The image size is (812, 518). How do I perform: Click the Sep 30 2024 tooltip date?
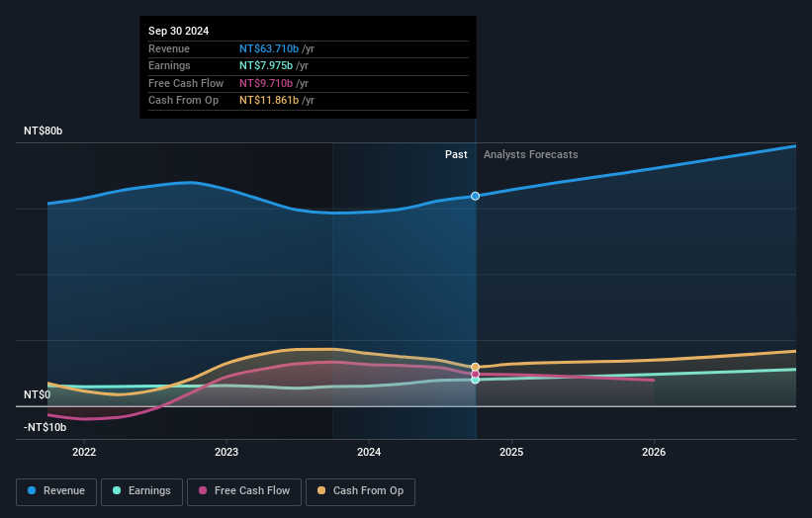[179, 31]
